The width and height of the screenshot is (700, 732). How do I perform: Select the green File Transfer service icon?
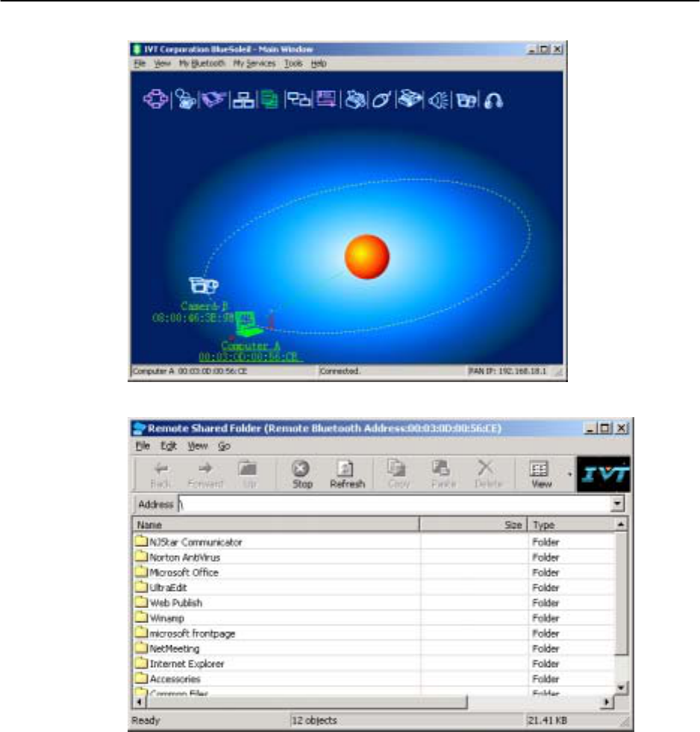click(269, 99)
